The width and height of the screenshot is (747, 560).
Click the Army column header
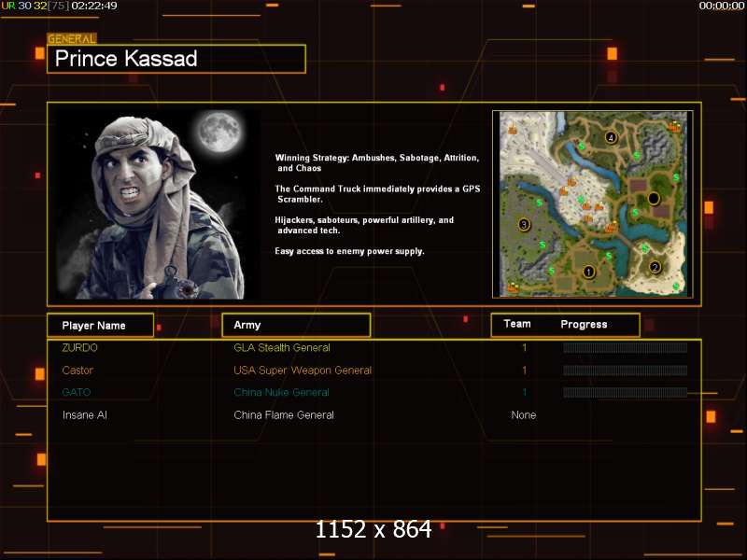[x=296, y=325]
